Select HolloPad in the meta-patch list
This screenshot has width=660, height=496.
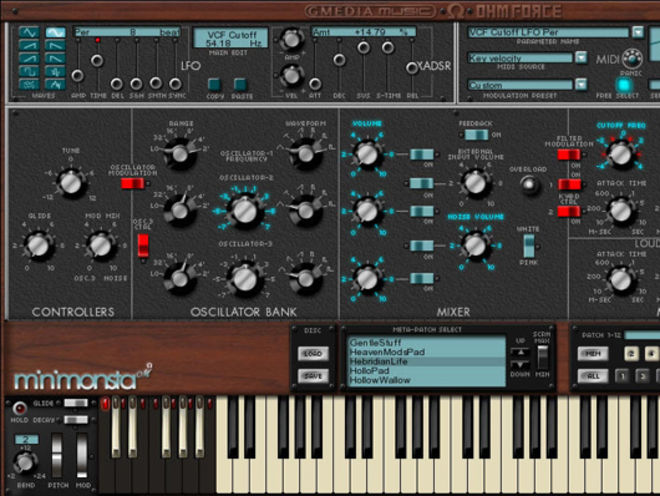point(426,371)
